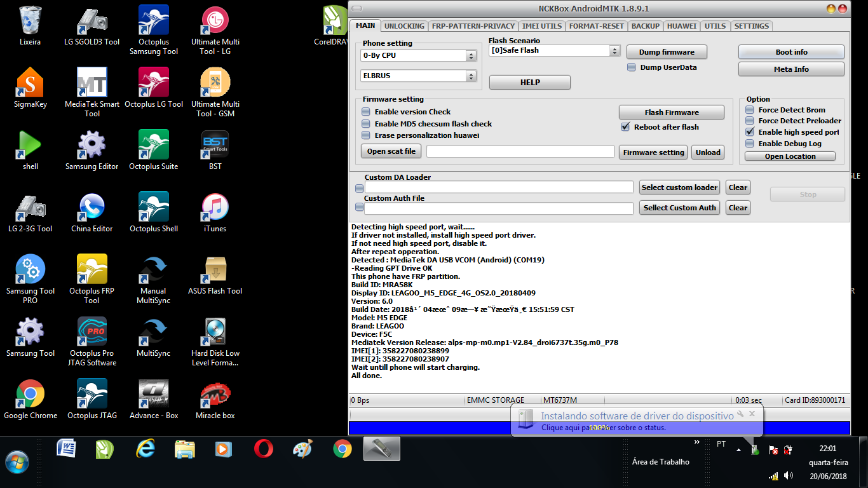Launch LG SGOLD3 Tool desktop shortcut
868x488 pixels.
click(92, 25)
